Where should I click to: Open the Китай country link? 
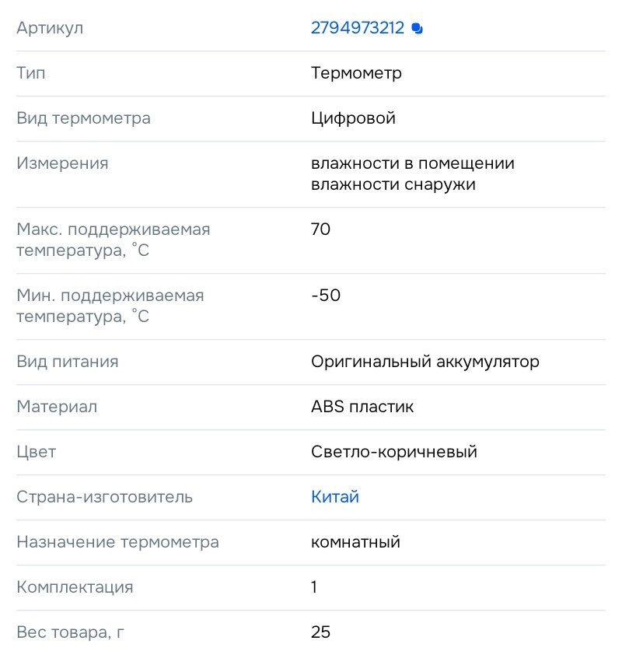(x=334, y=497)
